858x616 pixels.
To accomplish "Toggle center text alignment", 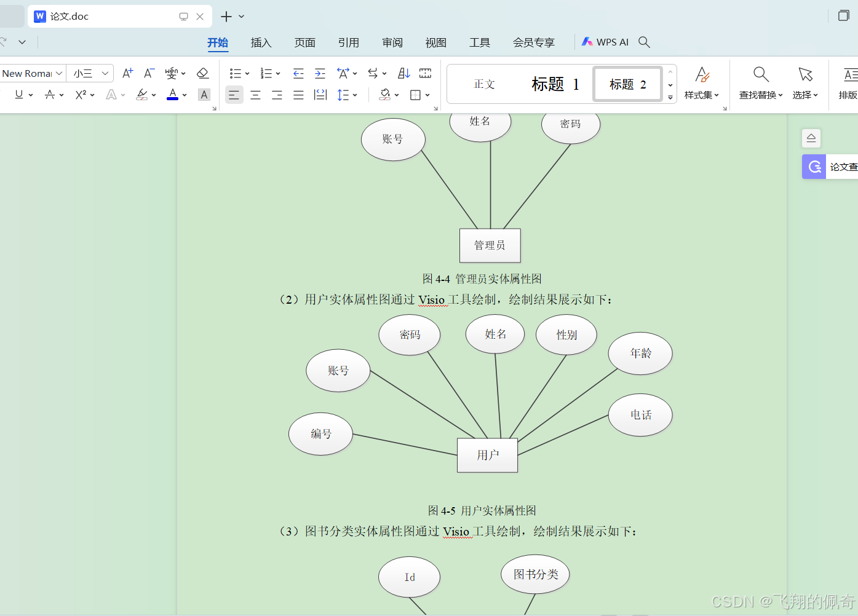I will point(255,95).
